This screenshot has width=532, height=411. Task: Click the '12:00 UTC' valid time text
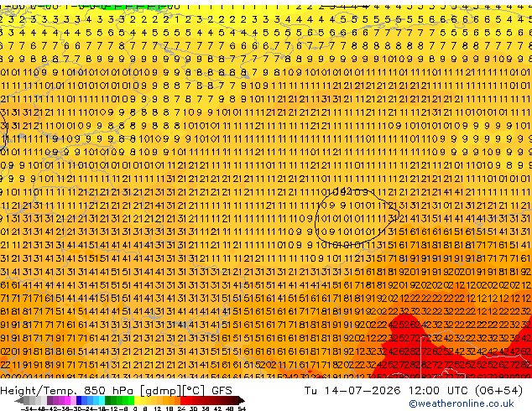tap(440, 391)
